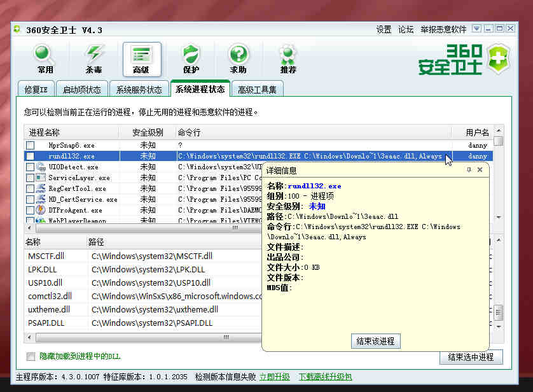Select the MSCTF.dll row

pos(143,256)
